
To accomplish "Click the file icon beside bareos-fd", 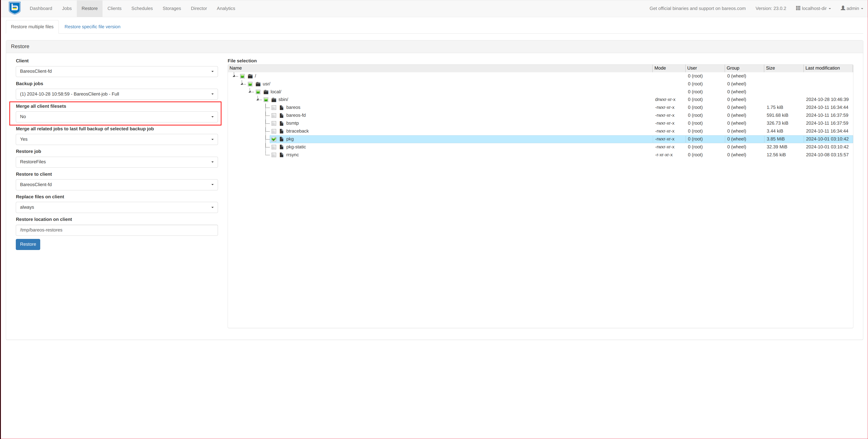I will (x=281, y=116).
